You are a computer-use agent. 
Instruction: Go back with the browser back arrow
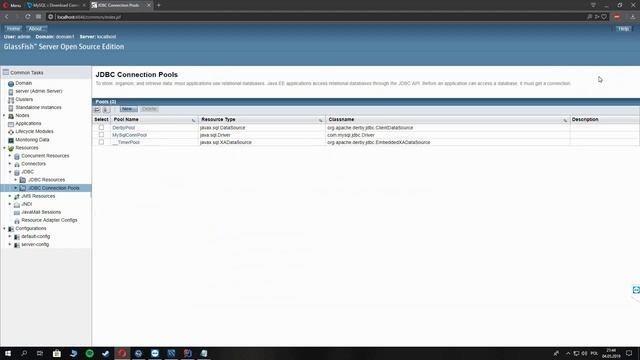[7, 17]
